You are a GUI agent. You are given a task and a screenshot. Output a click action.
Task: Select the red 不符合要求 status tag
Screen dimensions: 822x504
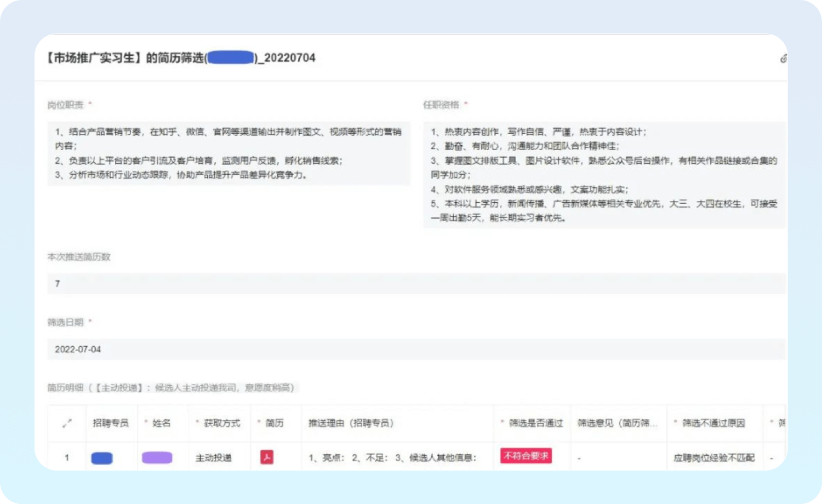(x=526, y=456)
